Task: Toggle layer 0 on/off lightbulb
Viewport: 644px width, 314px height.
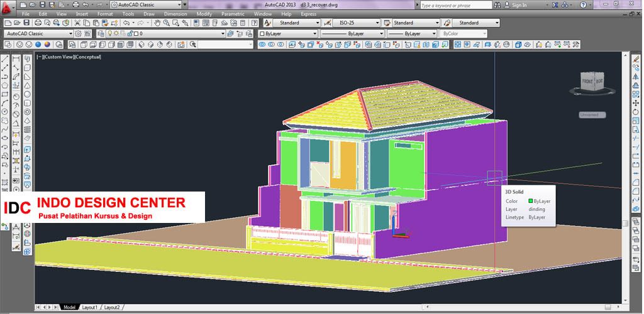Action: pos(110,34)
